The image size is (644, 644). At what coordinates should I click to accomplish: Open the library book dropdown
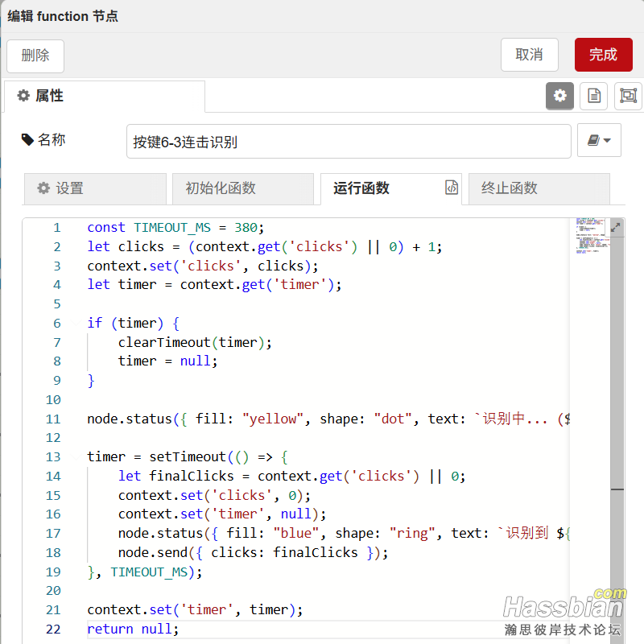[599, 140]
